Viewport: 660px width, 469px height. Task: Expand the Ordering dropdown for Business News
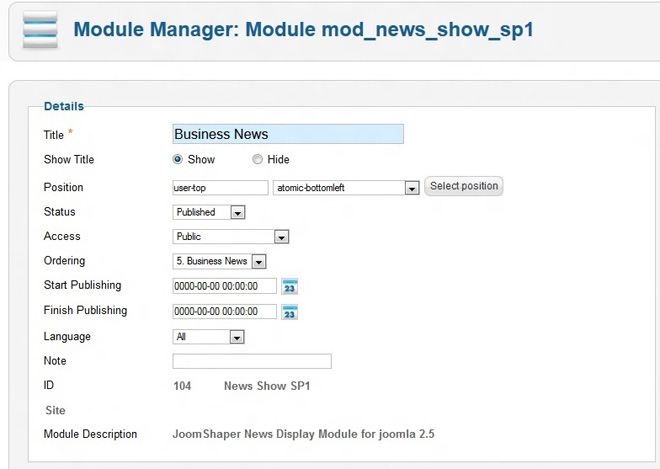pos(258,261)
